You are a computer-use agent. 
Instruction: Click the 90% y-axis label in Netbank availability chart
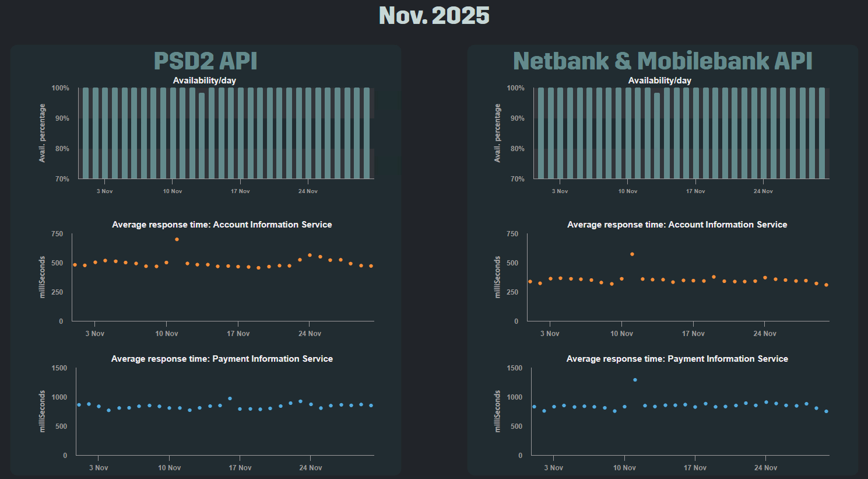517,118
